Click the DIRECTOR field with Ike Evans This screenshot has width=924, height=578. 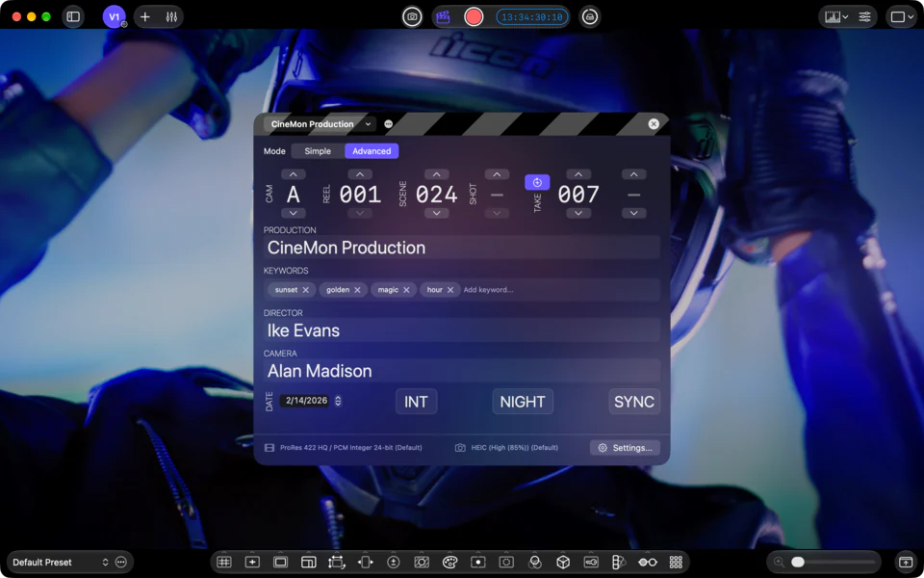click(x=462, y=330)
